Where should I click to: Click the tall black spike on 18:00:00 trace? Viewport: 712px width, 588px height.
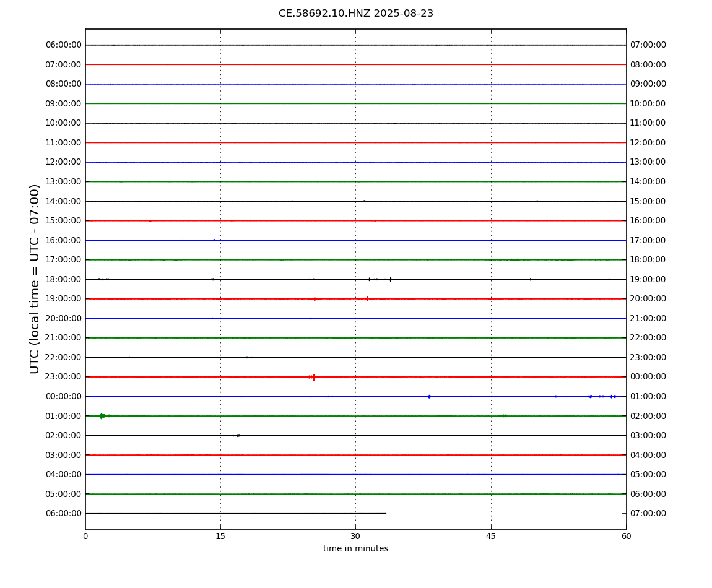(391, 279)
